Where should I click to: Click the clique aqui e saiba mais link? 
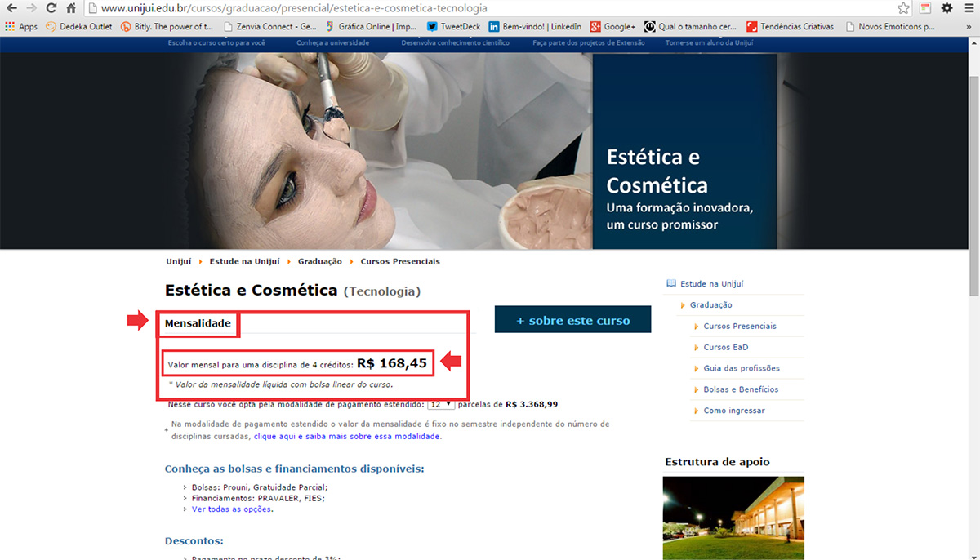tap(341, 436)
